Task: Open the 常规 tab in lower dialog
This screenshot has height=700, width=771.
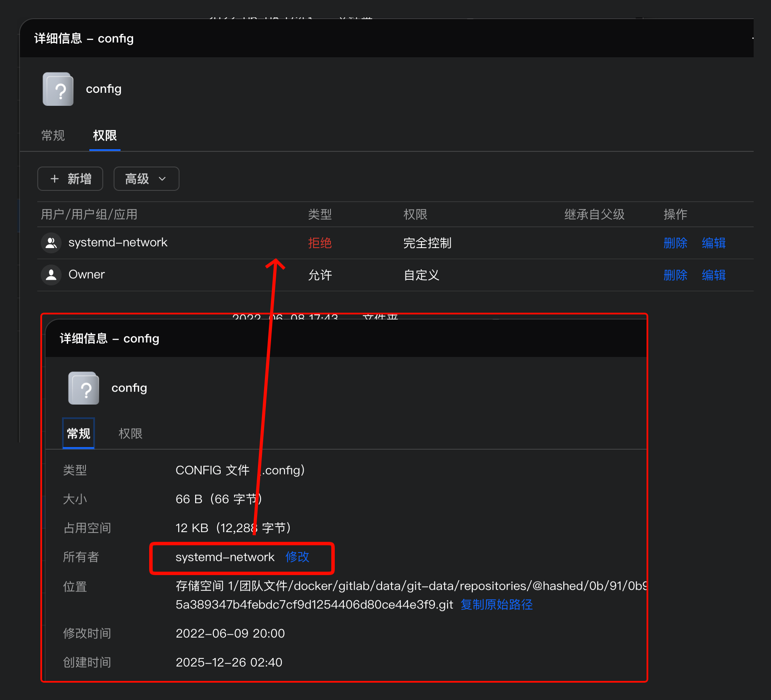Action: point(78,433)
